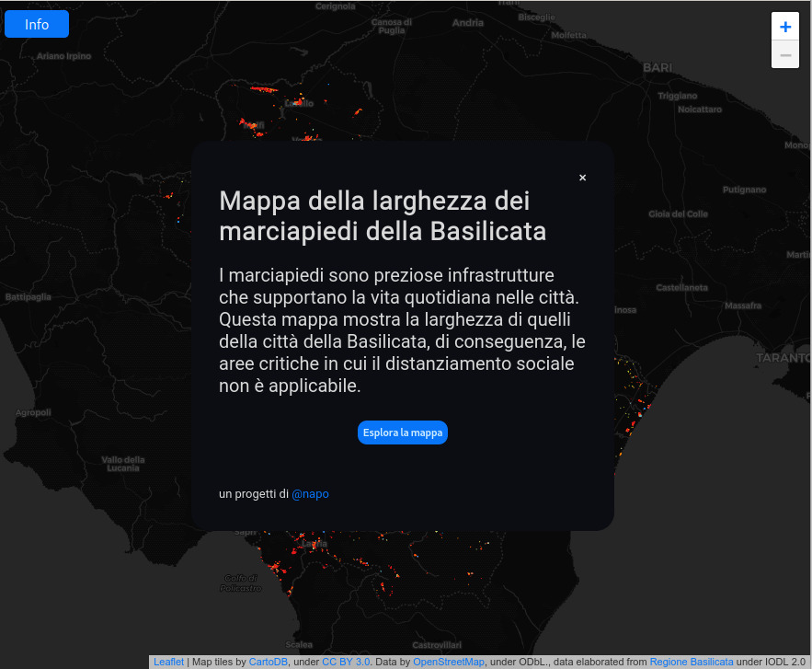Open the CC BY 3.0 license link
The image size is (812, 669).
[x=346, y=662]
